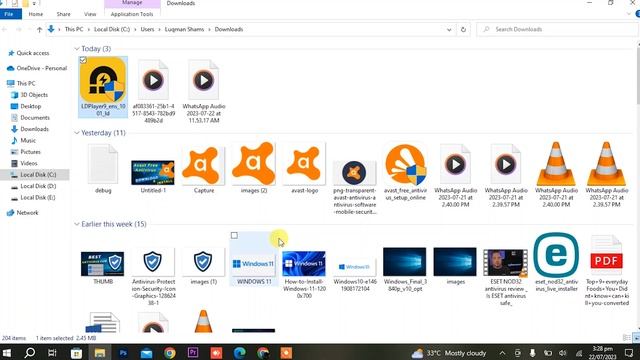This screenshot has width=640, height=360.
Task: Switch to the Share ribbon tab
Action: (63, 14)
